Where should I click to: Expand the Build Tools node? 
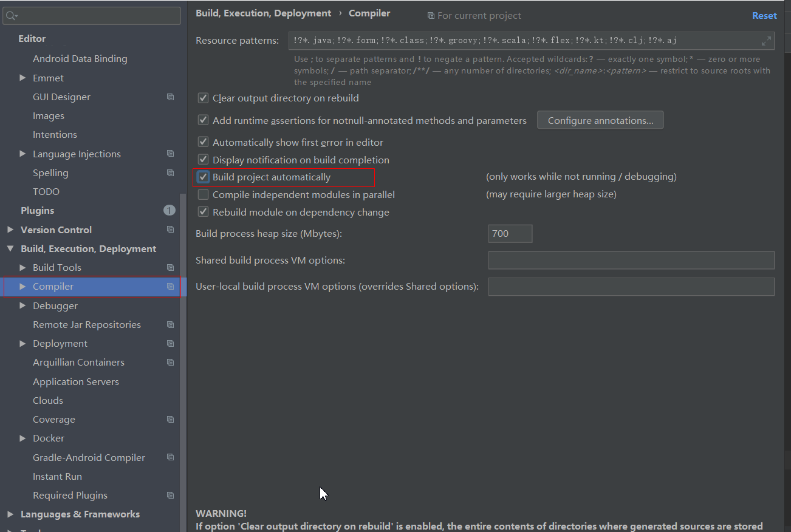coord(22,267)
